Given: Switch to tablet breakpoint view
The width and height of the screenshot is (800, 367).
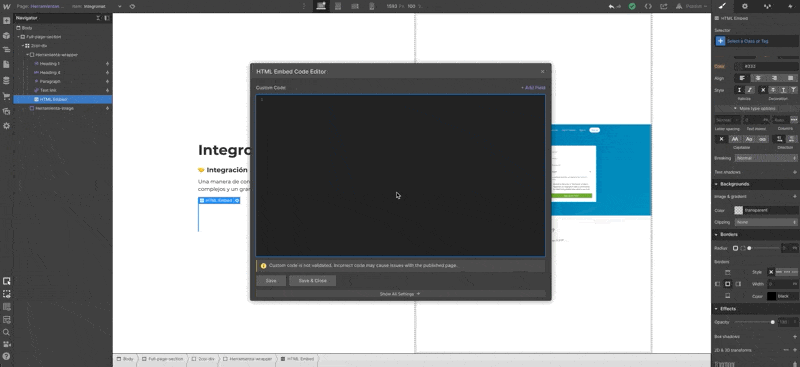Looking at the screenshot, I should click(337, 6).
